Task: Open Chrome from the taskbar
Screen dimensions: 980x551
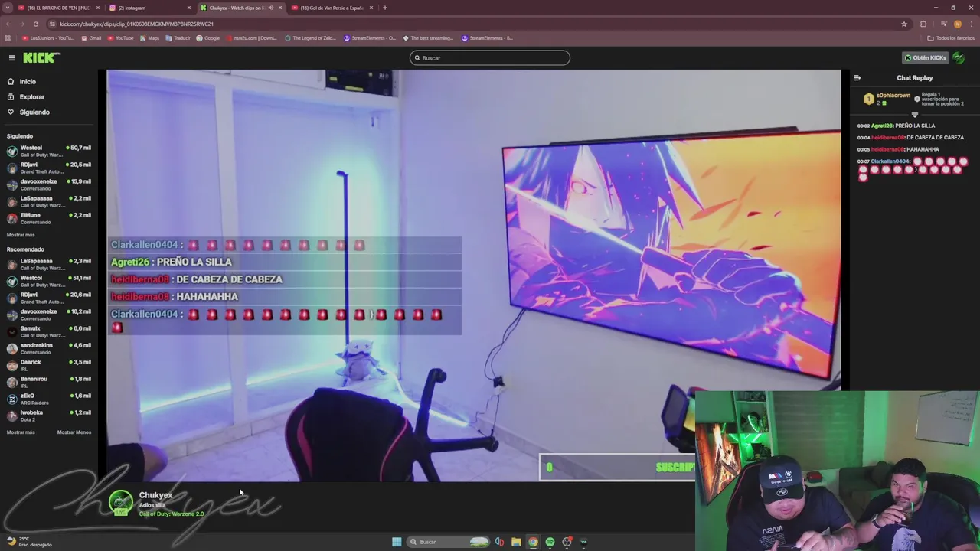Action: [533, 542]
